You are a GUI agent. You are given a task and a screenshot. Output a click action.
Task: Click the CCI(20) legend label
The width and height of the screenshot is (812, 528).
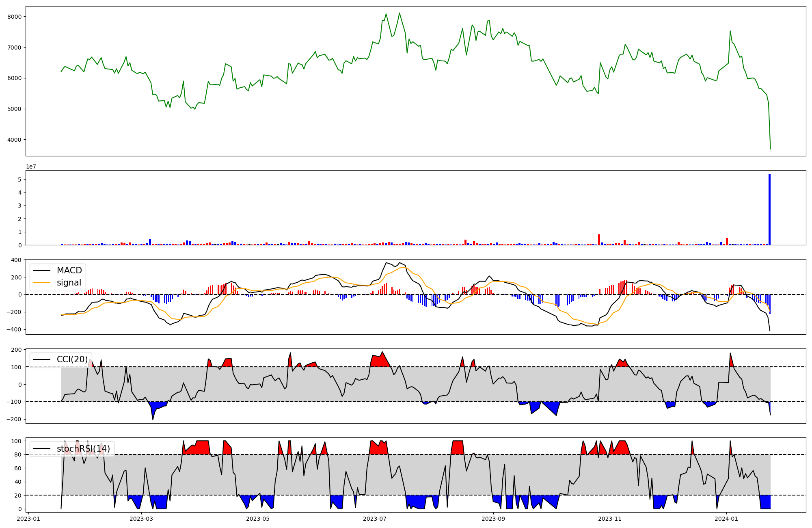(x=72, y=359)
